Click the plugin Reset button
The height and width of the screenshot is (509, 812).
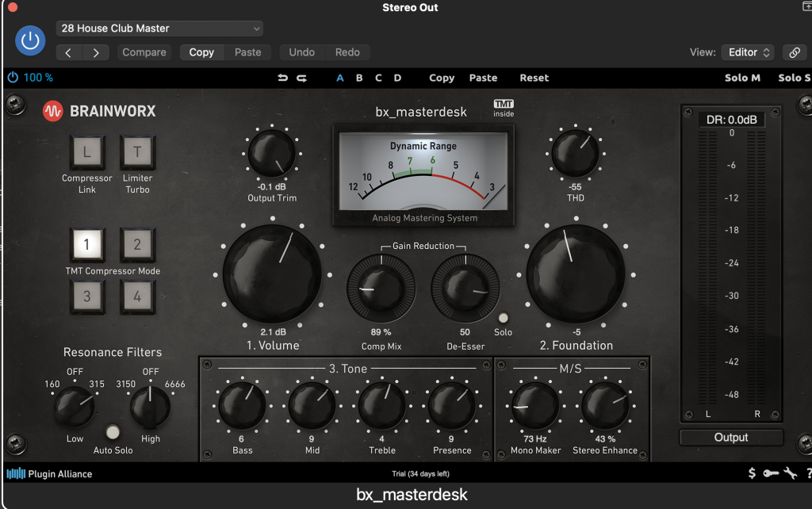(x=534, y=78)
